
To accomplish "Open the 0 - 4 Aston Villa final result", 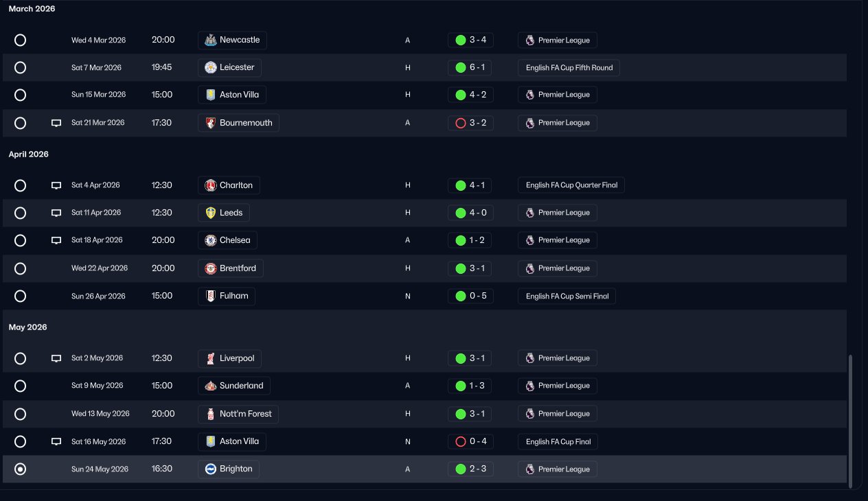I will [x=470, y=442].
